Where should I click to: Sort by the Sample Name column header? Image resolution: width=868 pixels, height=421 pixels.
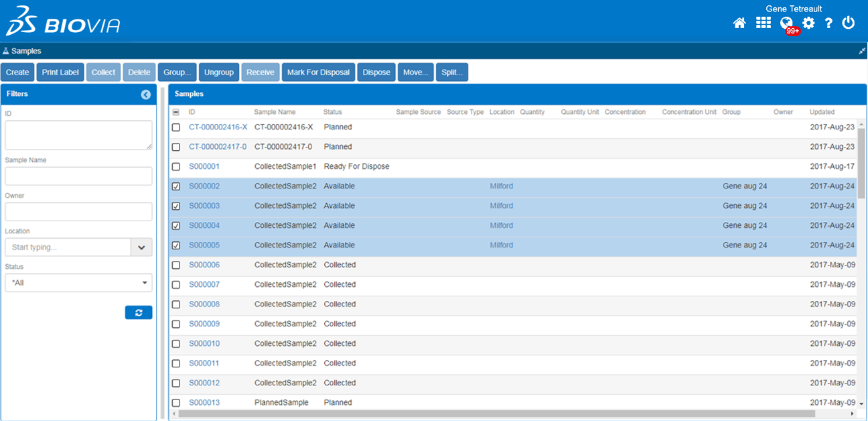pos(275,112)
